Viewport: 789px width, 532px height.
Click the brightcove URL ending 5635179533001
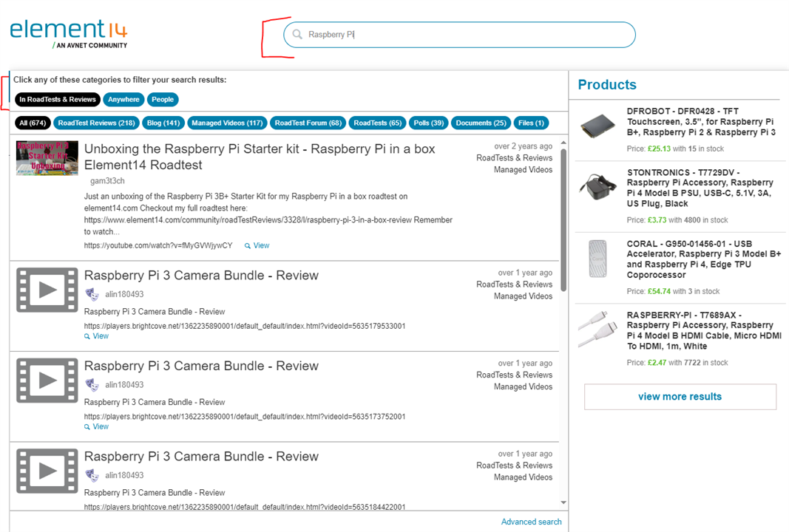[x=245, y=326]
